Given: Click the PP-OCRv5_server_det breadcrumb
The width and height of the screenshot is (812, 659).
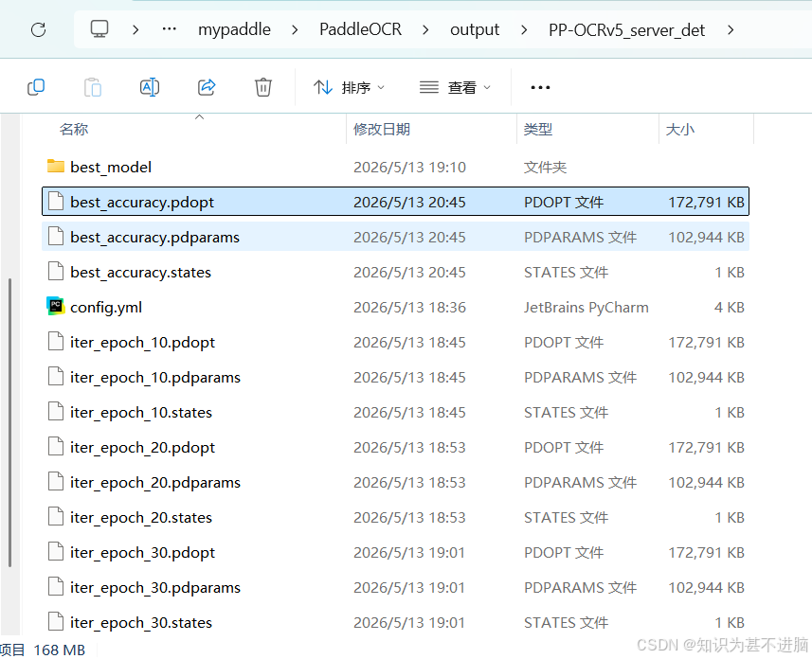Looking at the screenshot, I should [626, 30].
